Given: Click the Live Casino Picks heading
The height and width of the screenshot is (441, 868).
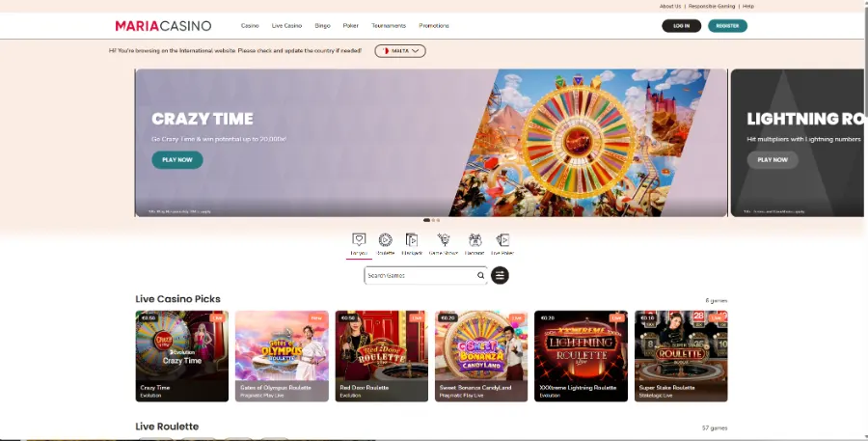Looking at the screenshot, I should tap(177, 299).
